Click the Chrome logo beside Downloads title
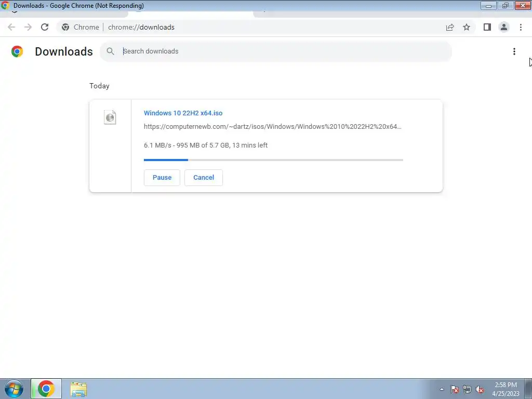The image size is (532, 399). pos(17,51)
